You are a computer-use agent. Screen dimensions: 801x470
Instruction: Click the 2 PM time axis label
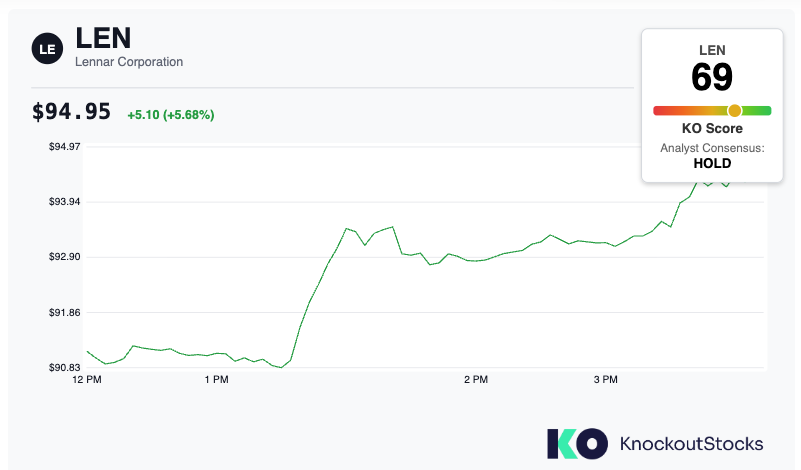pos(476,380)
